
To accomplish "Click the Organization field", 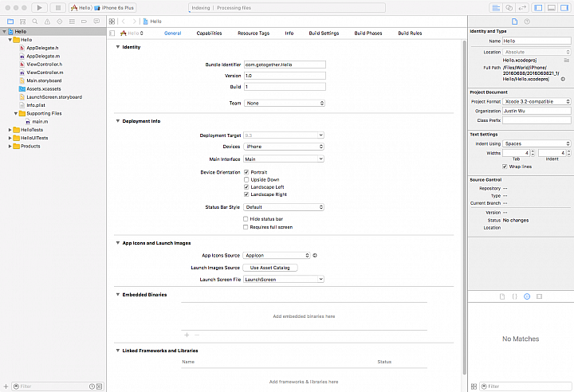I will [x=537, y=111].
